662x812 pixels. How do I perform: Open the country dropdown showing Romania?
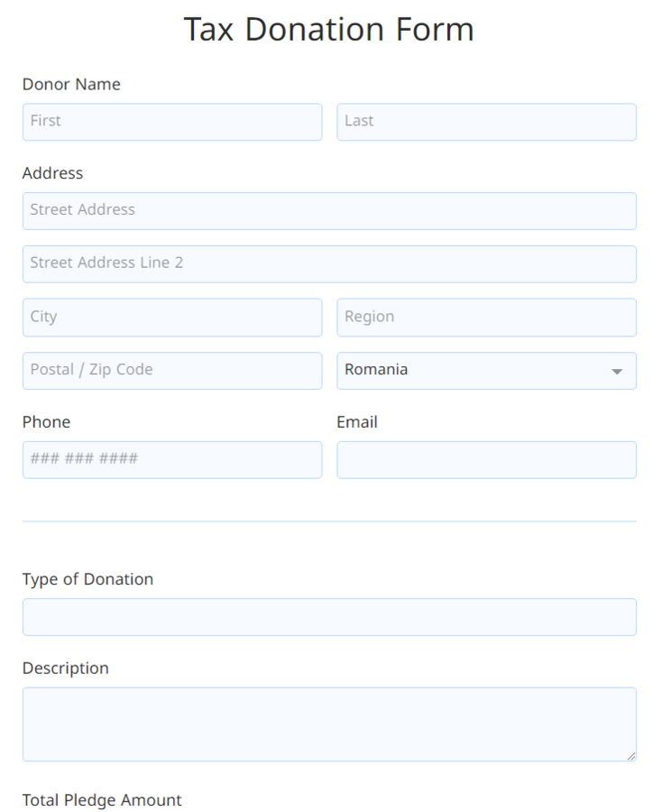(486, 370)
